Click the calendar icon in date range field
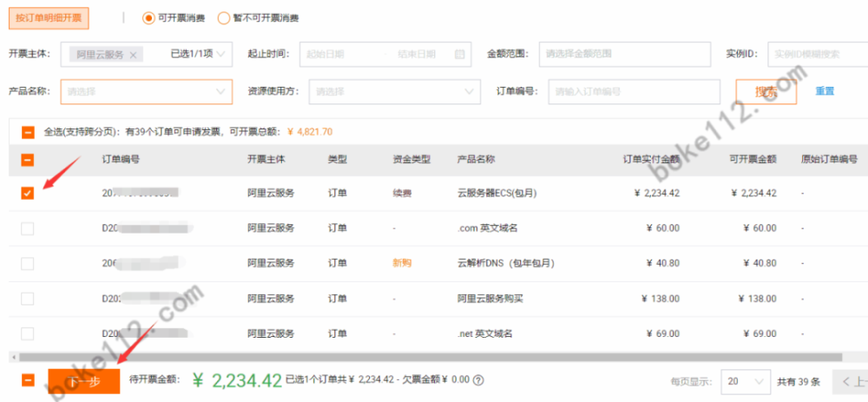The width and height of the screenshot is (868, 402). [459, 54]
